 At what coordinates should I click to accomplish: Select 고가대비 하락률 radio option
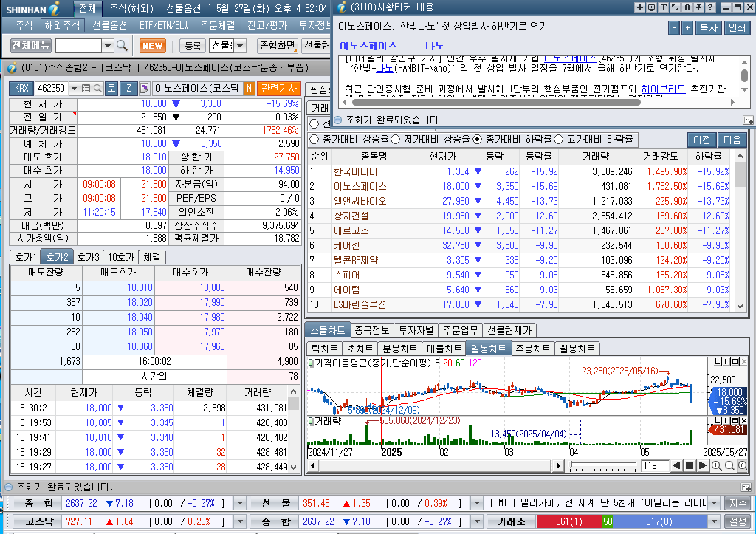[x=559, y=140]
